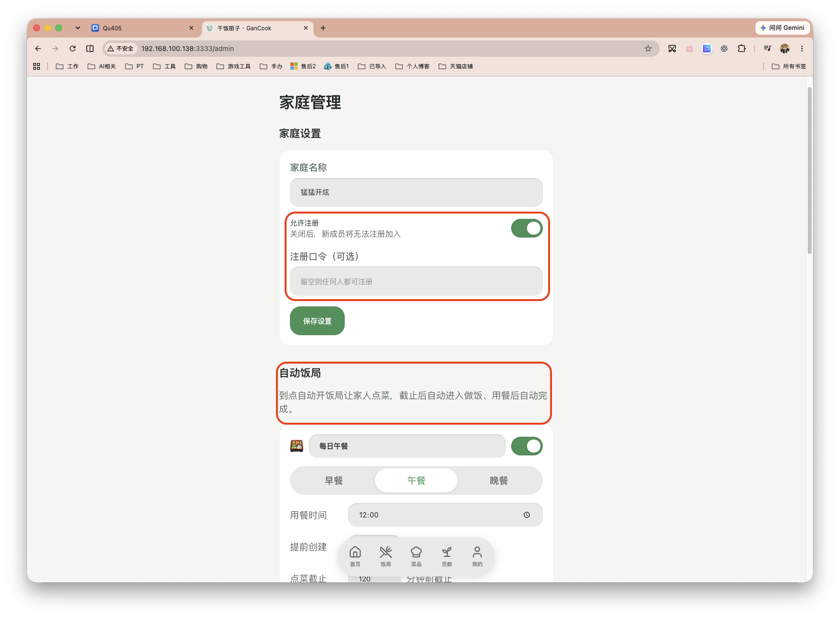This screenshot has height=618, width=840.
Task: Click the clock icon in 用餐时间 field
Action: [527, 515]
